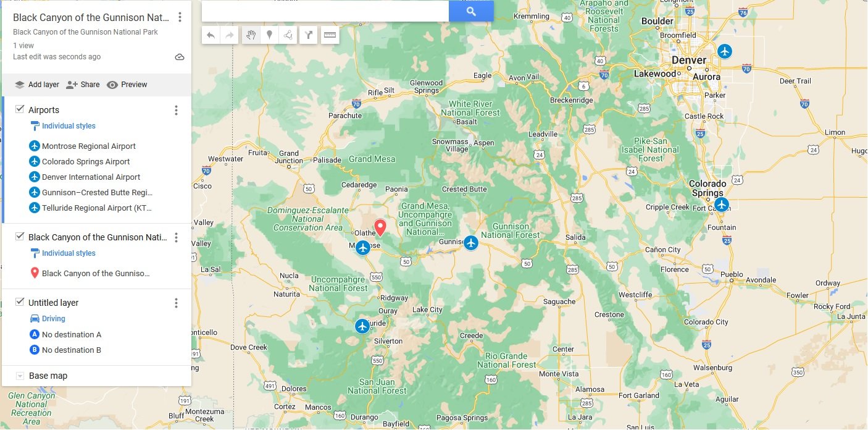
Task: Open Airports layer options menu
Action: [176, 110]
